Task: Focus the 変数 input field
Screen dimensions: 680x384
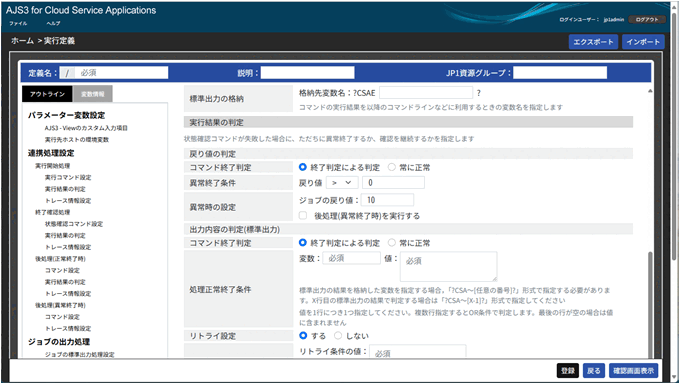Action: pos(352,258)
